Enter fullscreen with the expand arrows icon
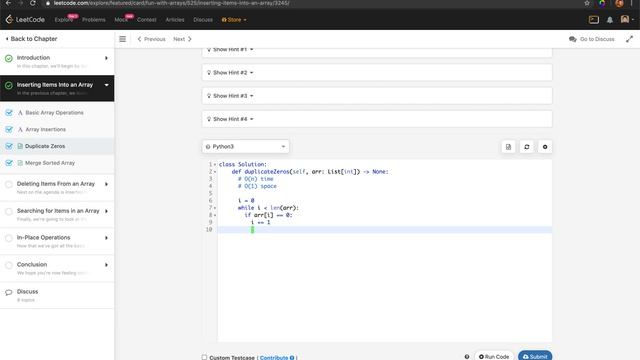The width and height of the screenshot is (640, 360). pyautogui.click(x=629, y=39)
